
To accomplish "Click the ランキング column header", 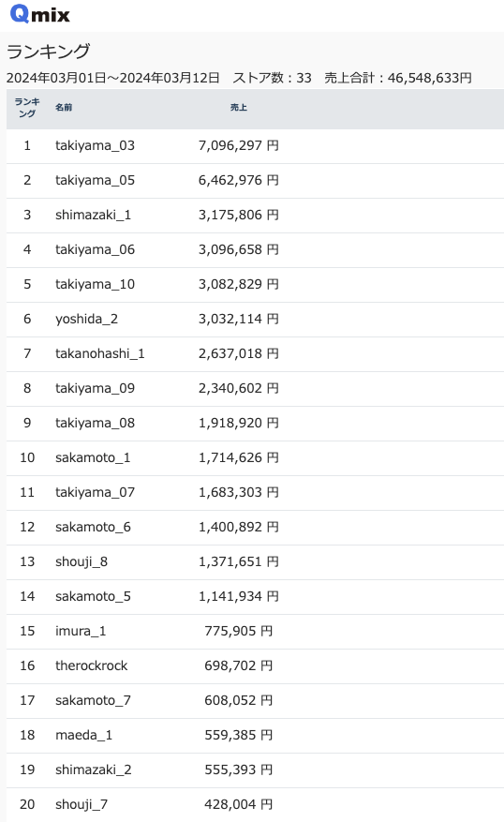I will [x=27, y=108].
